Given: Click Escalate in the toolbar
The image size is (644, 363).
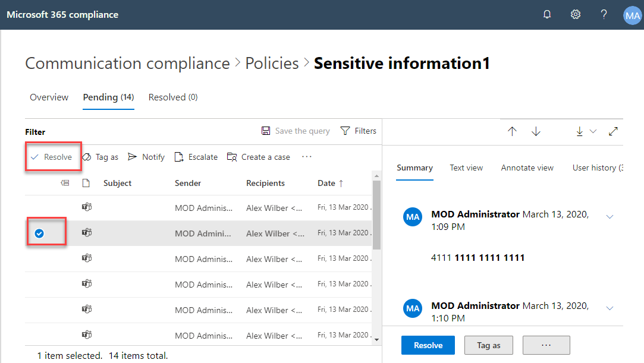Looking at the screenshot, I should click(x=196, y=157).
